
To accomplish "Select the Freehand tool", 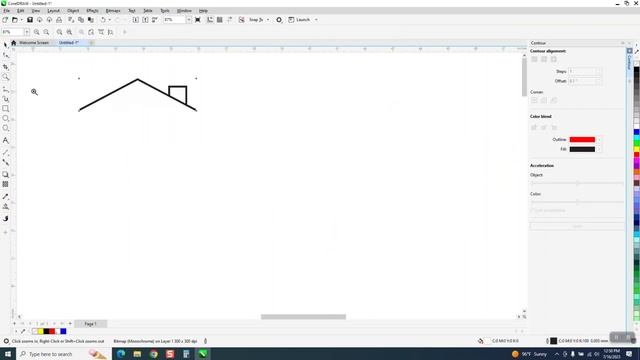I will pos(6,89).
